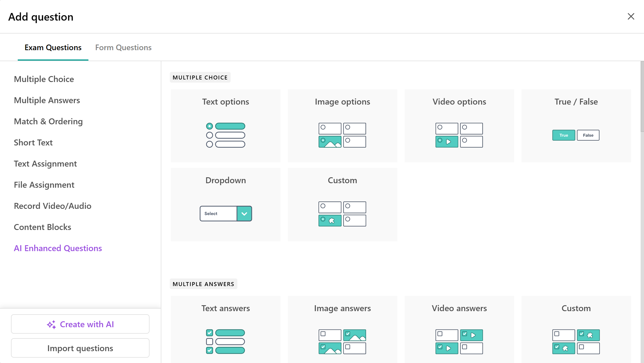Pick the Video options question type

[459, 126]
